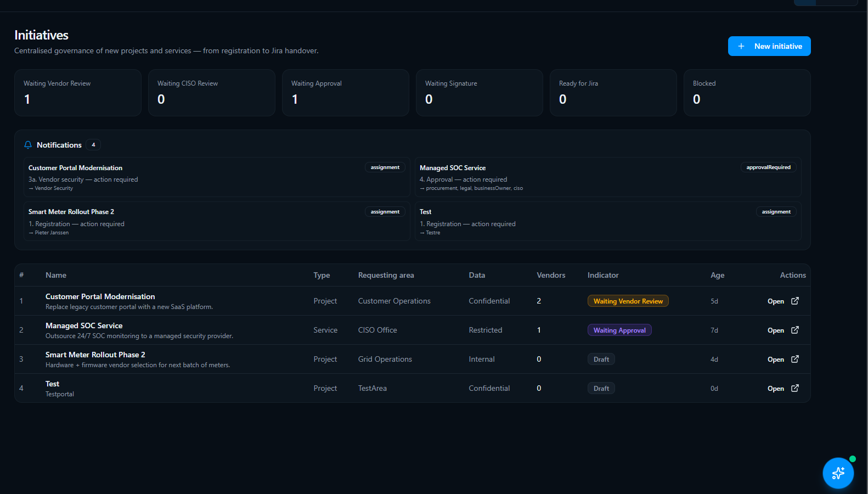This screenshot has height=494, width=868.
Task: Open Managed SOC Service approval notification
Action: pos(608,177)
